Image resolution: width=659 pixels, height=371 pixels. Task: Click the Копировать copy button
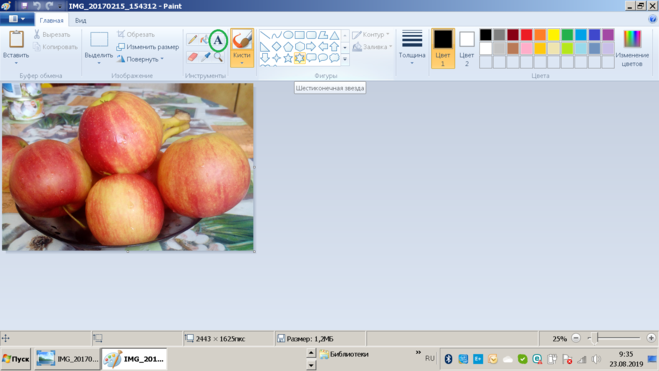55,47
